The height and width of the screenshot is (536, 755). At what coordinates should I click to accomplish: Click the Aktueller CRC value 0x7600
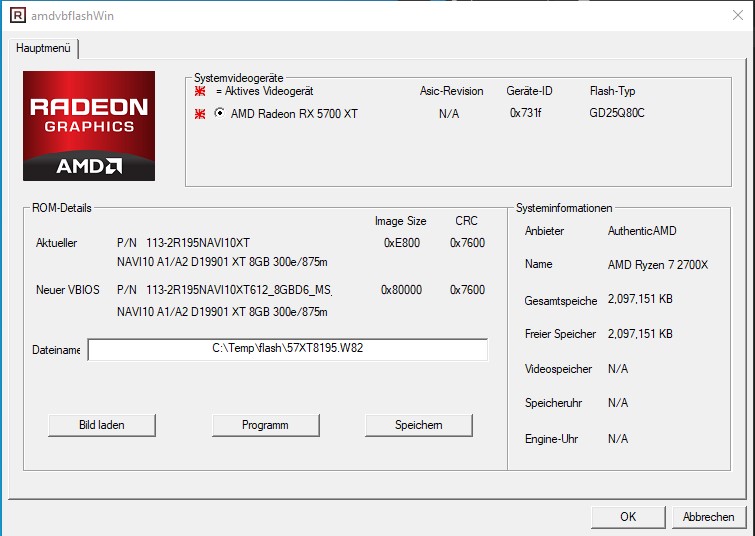467,243
